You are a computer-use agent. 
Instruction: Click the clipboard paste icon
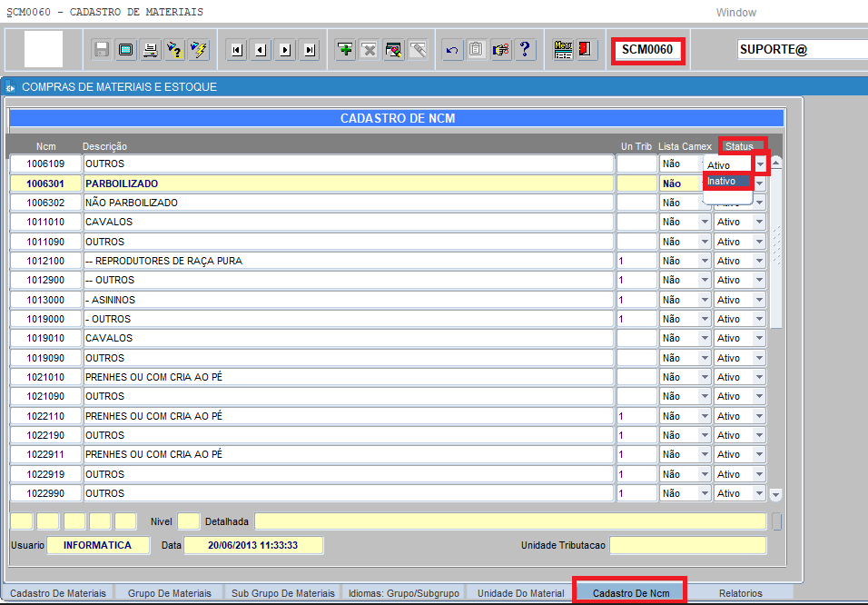point(476,50)
